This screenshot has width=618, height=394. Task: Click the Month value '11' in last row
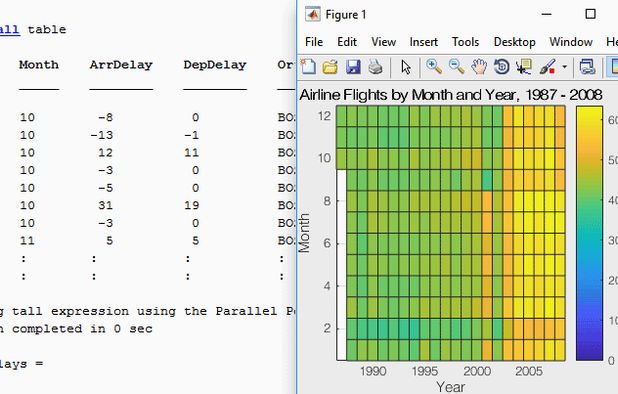click(27, 241)
